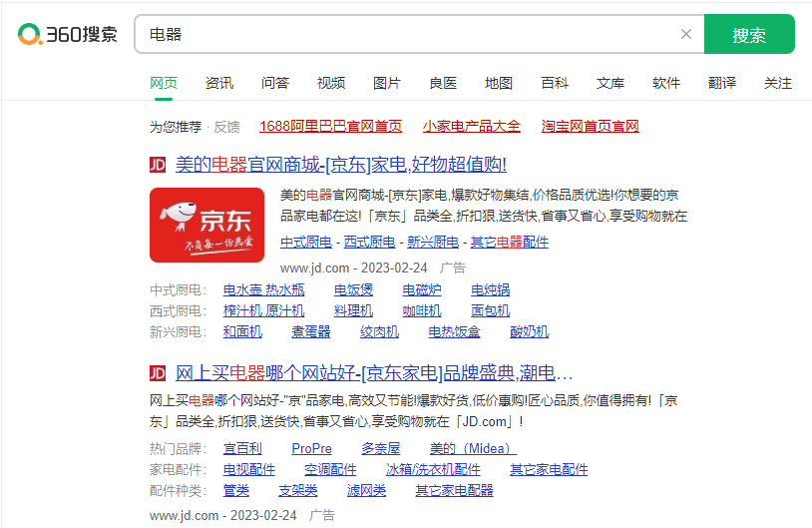812x528 pixels.
Task: Open the ProPre brand link
Action: tap(312, 449)
